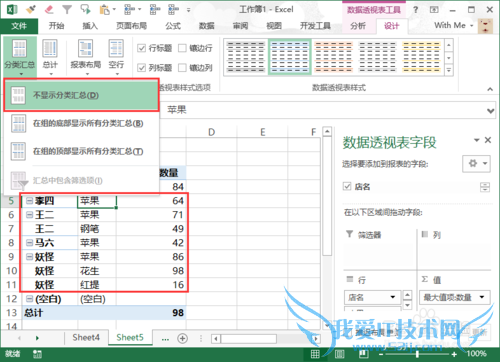The width and height of the screenshot is (500, 362).
Task: Open the Subtotals (分类汇总) button
Action: pyautogui.click(x=19, y=57)
